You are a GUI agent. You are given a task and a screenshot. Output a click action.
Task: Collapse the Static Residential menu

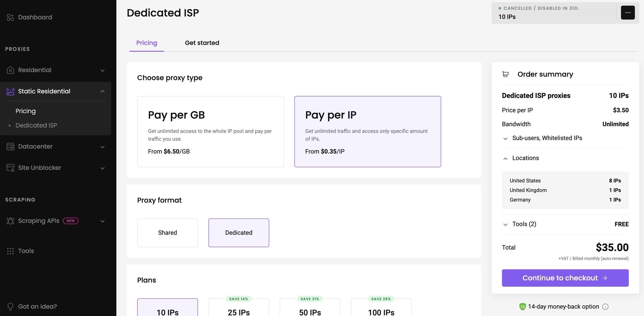(102, 91)
